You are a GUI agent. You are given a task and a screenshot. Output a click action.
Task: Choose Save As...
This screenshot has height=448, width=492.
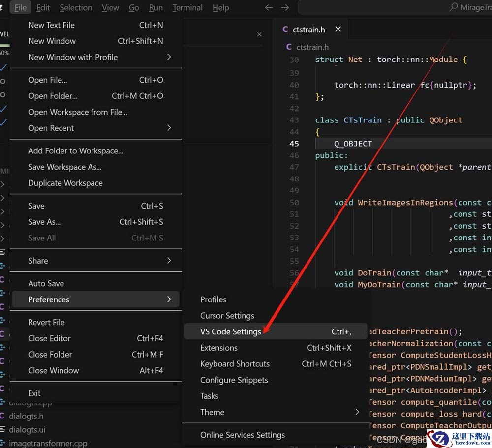96,222
